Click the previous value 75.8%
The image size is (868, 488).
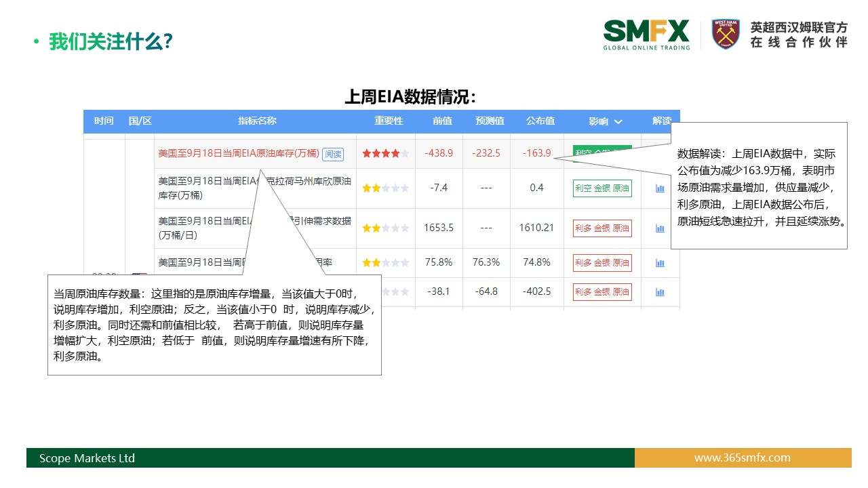point(439,262)
